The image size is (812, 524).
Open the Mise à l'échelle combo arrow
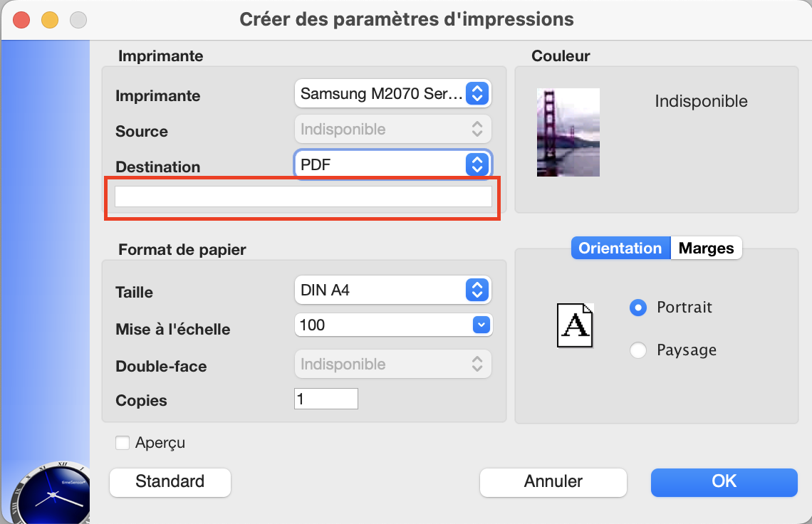(x=481, y=325)
